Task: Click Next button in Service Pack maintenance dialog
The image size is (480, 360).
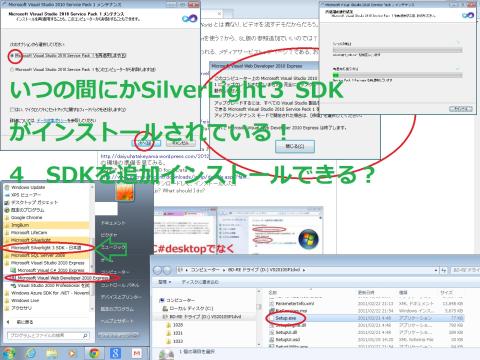Action: point(146,143)
